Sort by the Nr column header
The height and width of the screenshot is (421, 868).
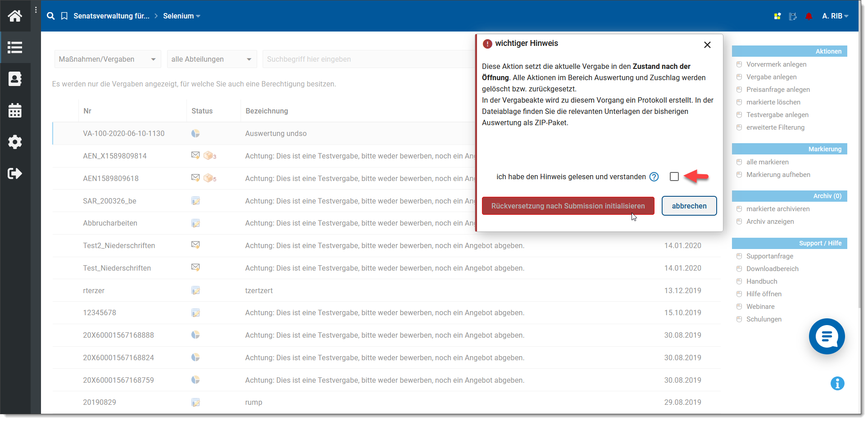tap(87, 111)
